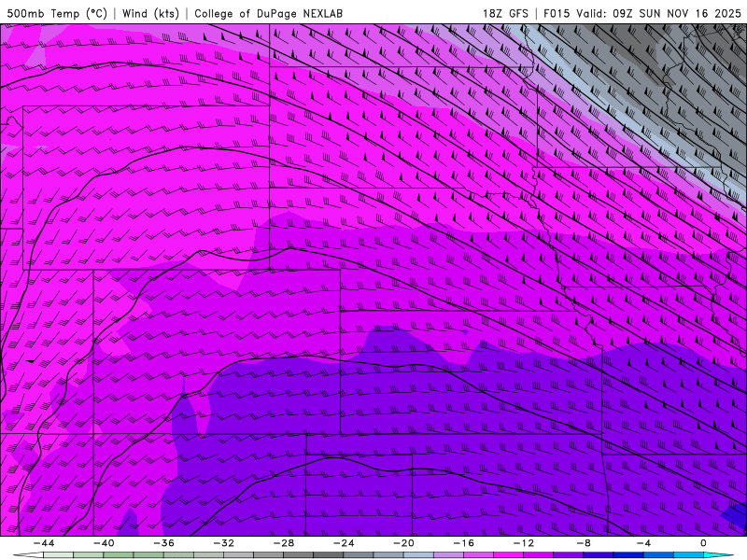Click the 0 color scale label
Screen dimensions: 747x560
pyautogui.click(x=703, y=543)
